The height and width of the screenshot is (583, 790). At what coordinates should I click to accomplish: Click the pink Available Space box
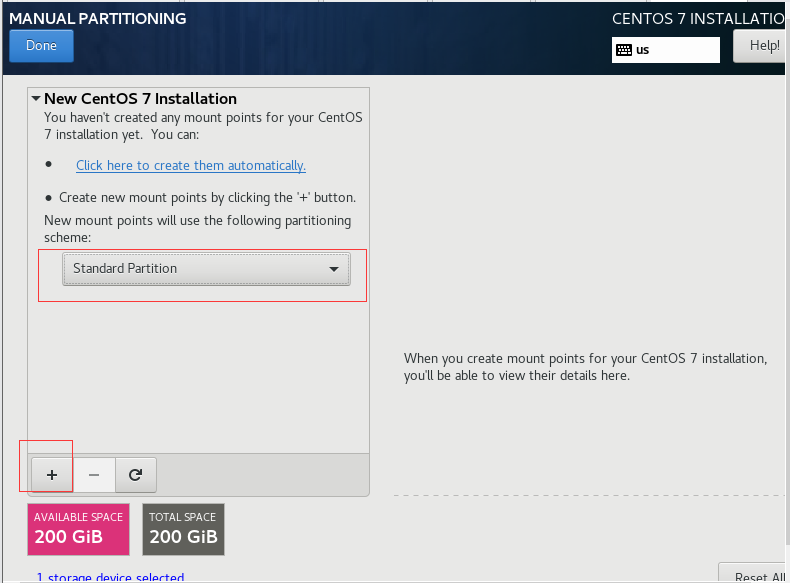point(79,529)
